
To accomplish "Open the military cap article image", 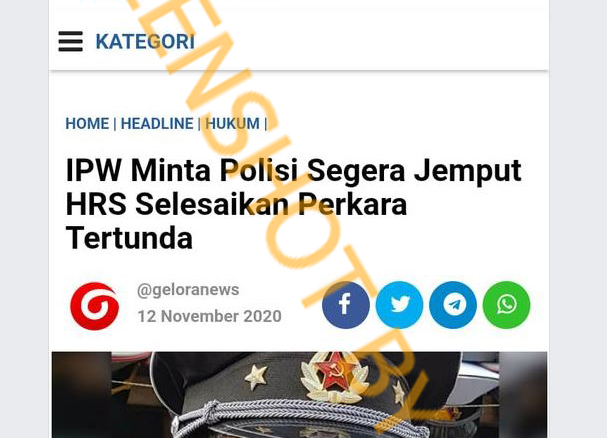I will (x=299, y=395).
